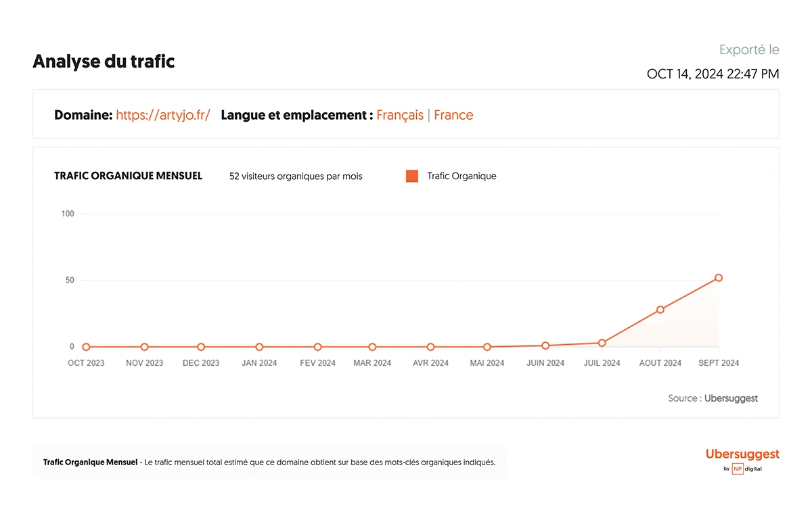Click the JUIL 2024 chart marker

[602, 343]
